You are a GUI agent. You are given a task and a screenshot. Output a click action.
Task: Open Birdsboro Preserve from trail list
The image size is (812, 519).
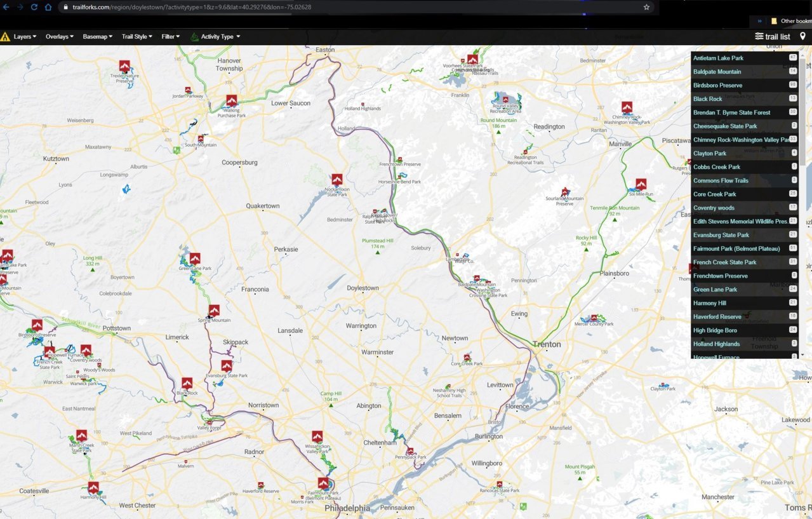(x=745, y=85)
